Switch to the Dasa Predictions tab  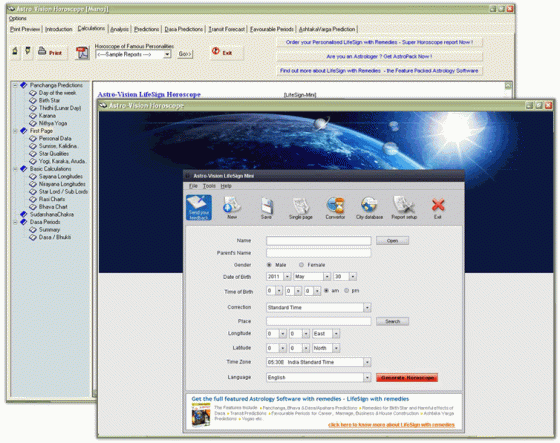tap(184, 29)
